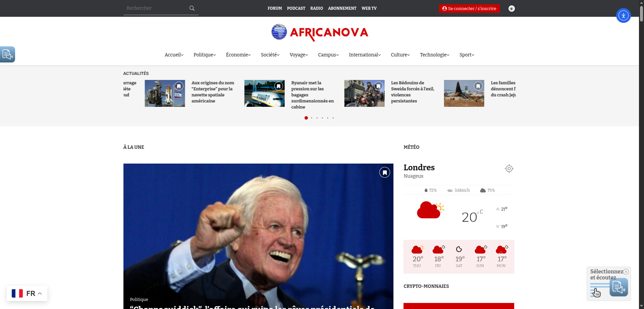Screen dimensions: 644x309
Task: Bookmark the space shuttle Enterprise article
Action: click(179, 86)
